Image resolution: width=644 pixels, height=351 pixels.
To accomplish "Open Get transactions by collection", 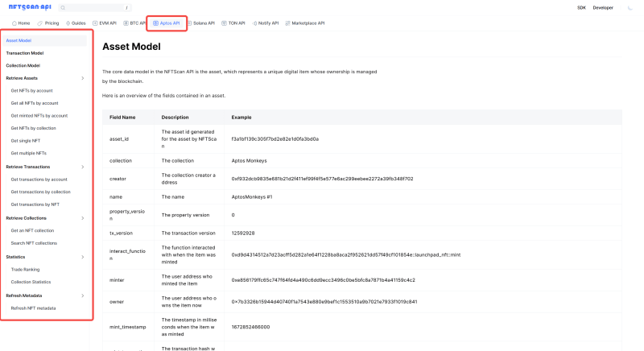I will tap(41, 192).
